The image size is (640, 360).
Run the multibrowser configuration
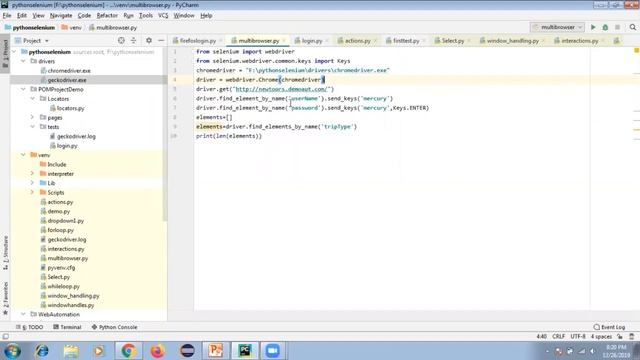593,27
